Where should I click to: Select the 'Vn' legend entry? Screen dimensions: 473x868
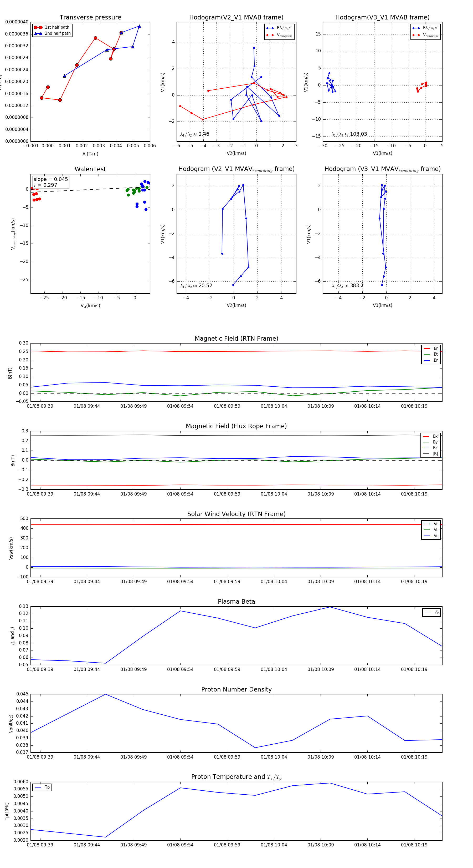[431, 536]
